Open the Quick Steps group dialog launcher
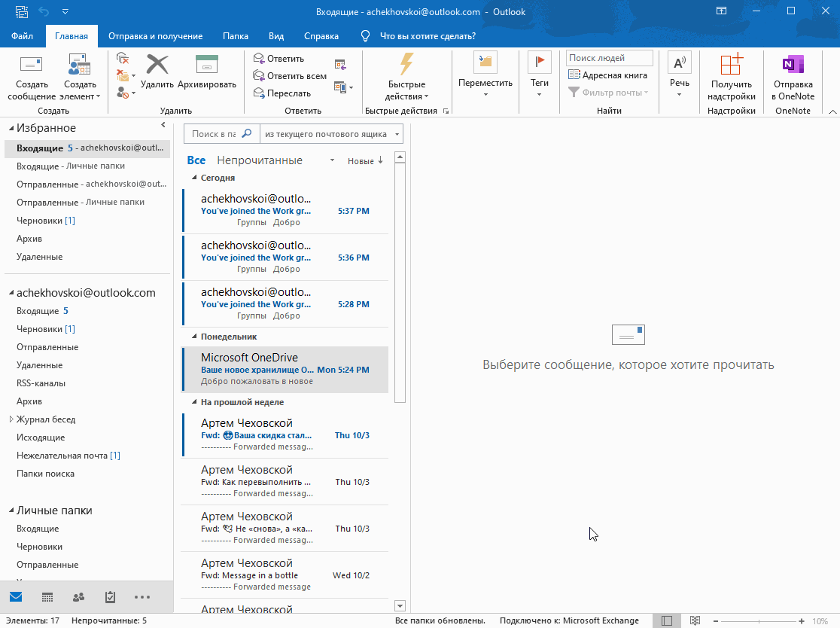 pos(446,111)
